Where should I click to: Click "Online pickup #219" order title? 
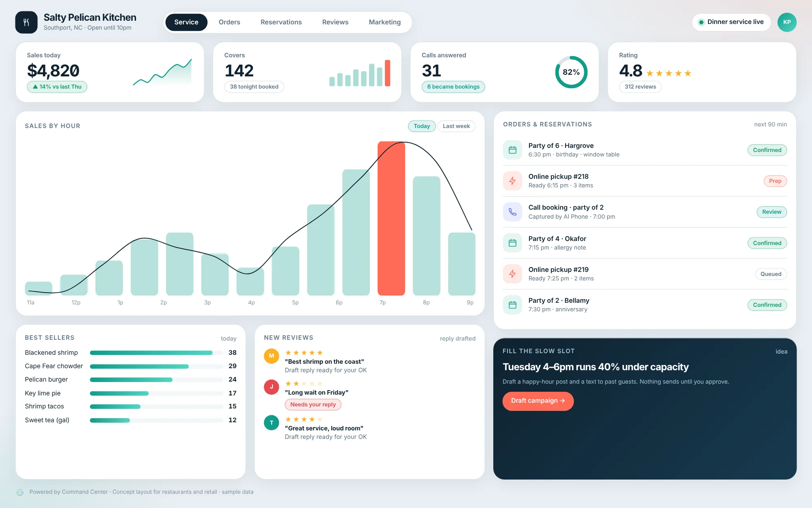point(558,270)
